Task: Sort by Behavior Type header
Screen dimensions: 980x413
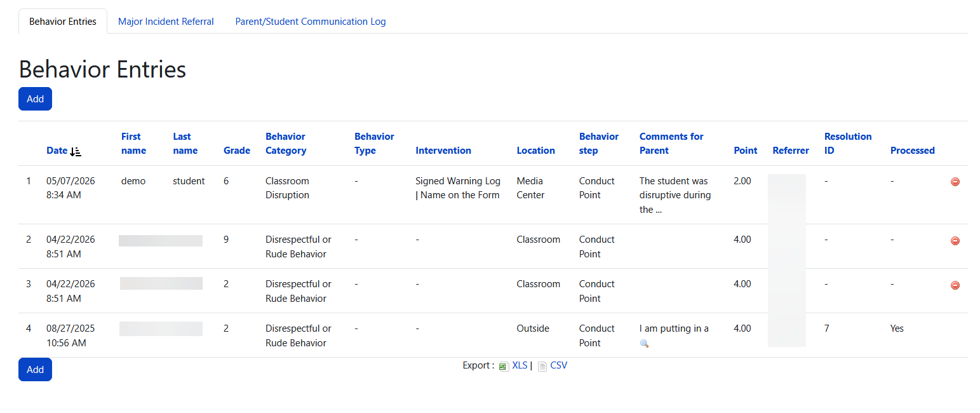Action: click(374, 144)
